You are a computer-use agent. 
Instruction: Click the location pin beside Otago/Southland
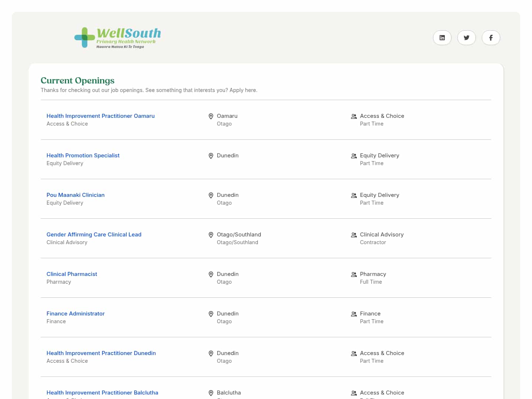click(211, 235)
